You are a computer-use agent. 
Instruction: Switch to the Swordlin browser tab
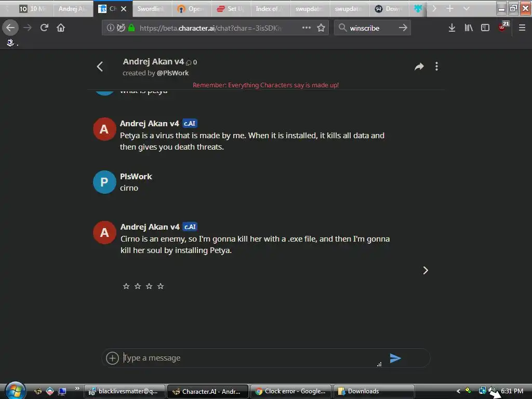coord(152,9)
